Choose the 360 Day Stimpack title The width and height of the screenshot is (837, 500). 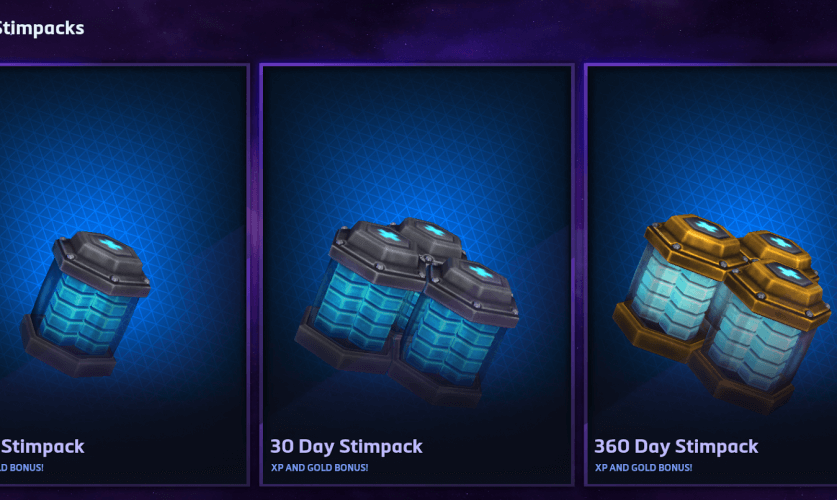click(676, 446)
